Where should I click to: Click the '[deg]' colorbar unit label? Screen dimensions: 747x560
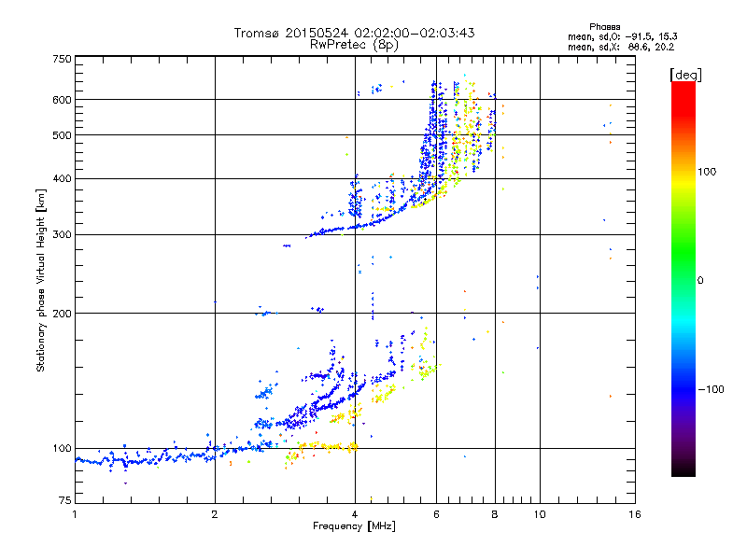pos(685,75)
